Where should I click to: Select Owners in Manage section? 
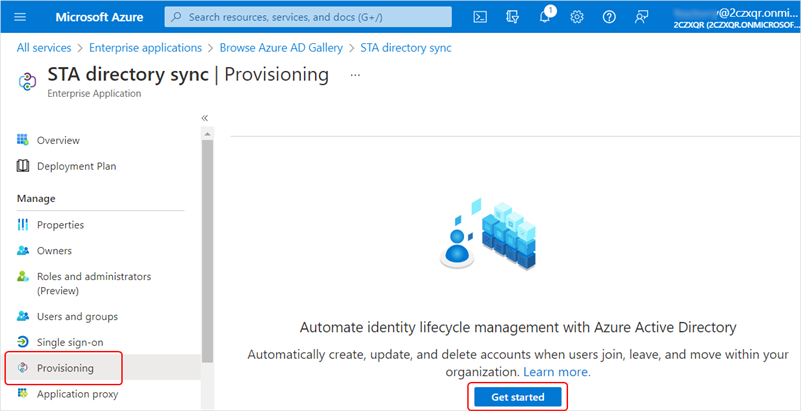tap(54, 251)
